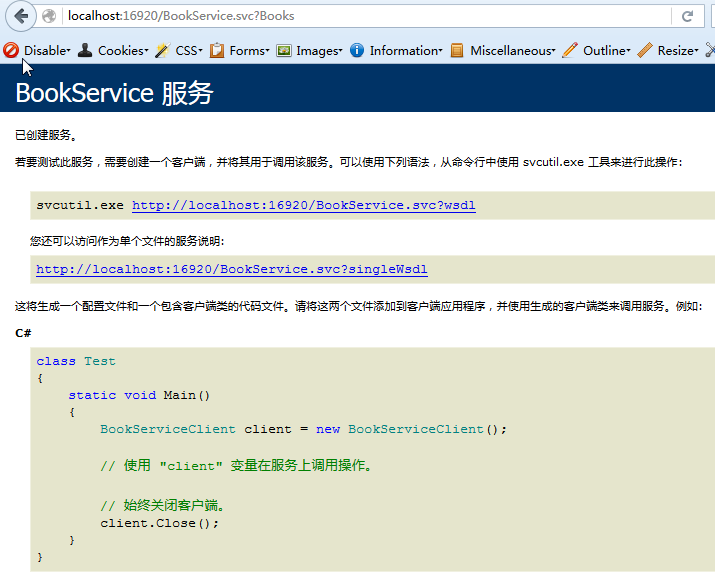Click the CSS wand icon
Screen dimensions: 715x578
tap(162, 50)
